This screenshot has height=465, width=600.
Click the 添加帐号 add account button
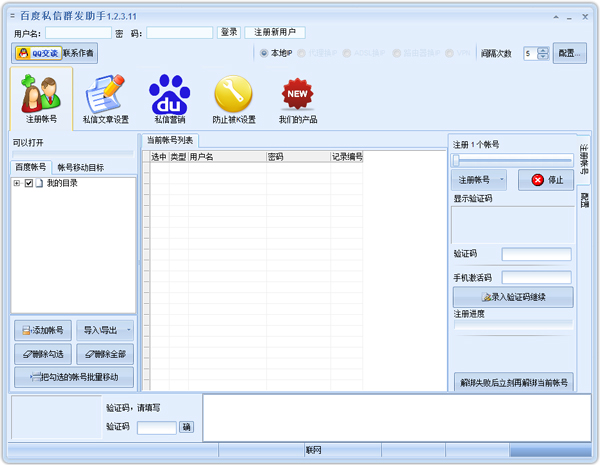coord(43,330)
